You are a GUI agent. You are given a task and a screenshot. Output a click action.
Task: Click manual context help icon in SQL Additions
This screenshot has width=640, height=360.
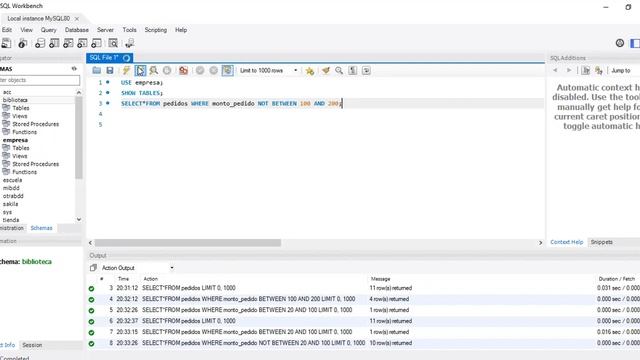point(585,71)
